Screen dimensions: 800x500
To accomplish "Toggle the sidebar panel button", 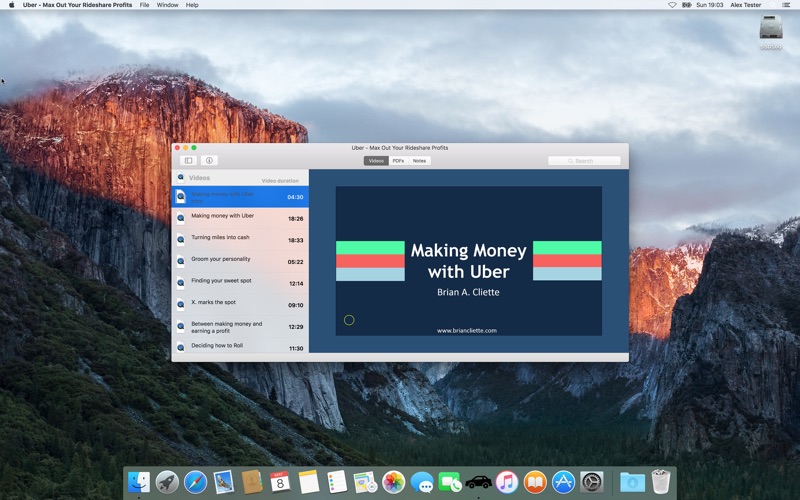I will pos(188,160).
